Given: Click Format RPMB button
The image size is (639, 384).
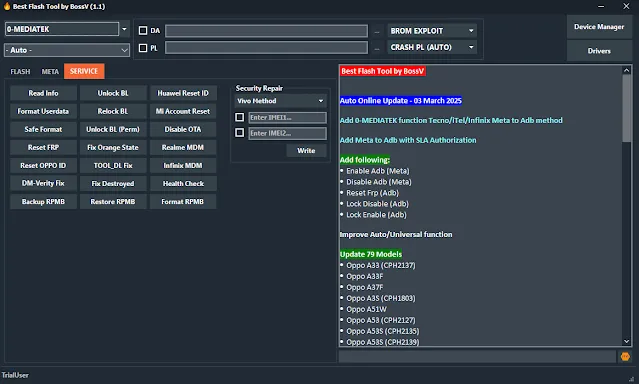Looking at the screenshot, I should [183, 202].
